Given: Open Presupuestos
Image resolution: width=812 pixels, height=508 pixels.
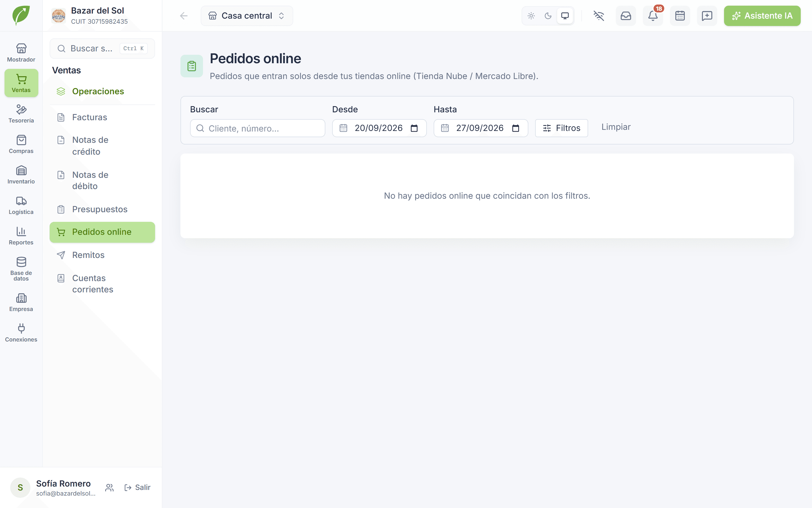Looking at the screenshot, I should [x=102, y=209].
